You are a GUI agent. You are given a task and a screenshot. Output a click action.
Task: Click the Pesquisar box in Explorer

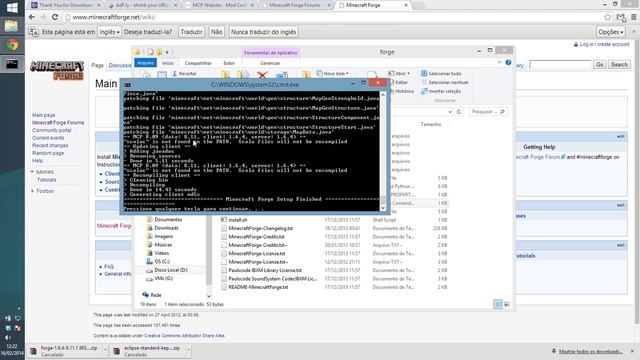point(487,111)
